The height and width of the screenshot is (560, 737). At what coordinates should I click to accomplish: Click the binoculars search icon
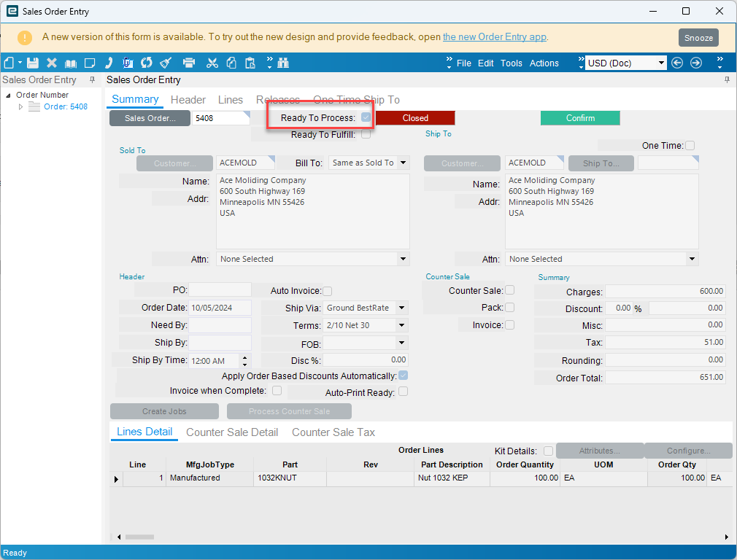point(283,63)
